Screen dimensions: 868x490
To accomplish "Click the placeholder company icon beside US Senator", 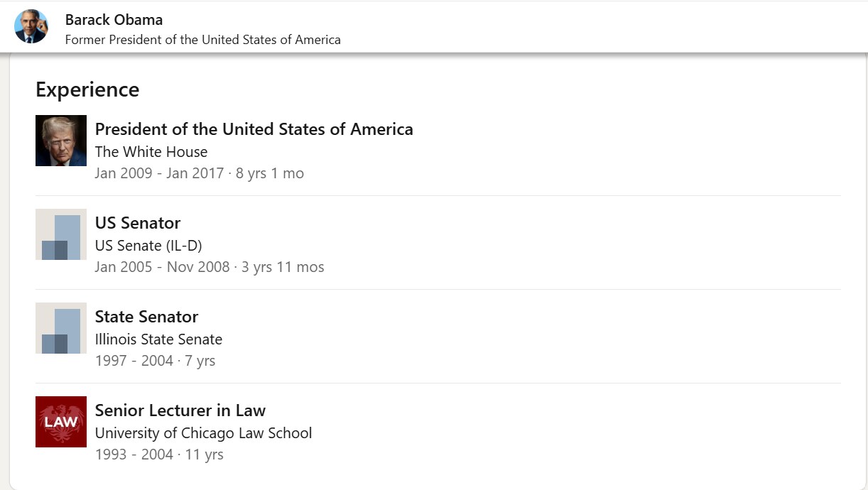I will coord(61,234).
